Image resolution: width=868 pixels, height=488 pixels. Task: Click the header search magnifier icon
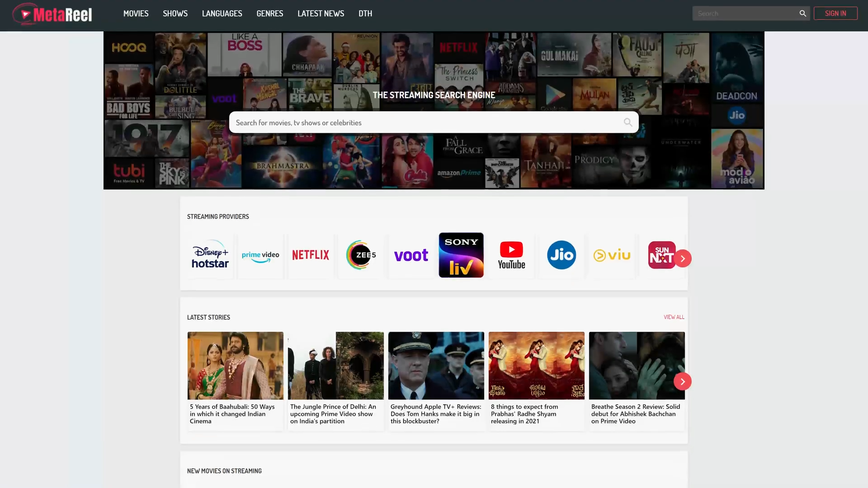pos(803,14)
